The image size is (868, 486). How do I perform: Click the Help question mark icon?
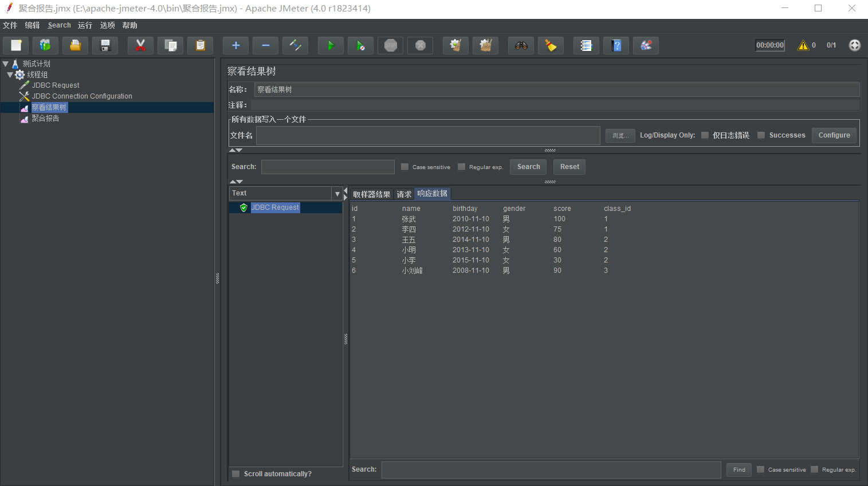pos(616,45)
